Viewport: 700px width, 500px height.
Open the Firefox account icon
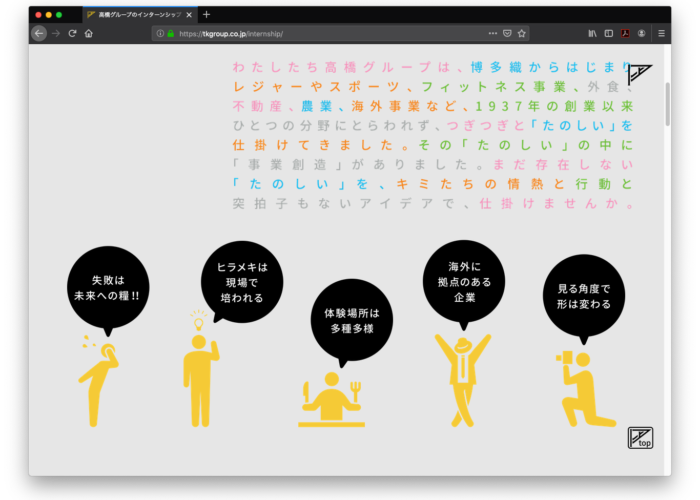(x=641, y=33)
